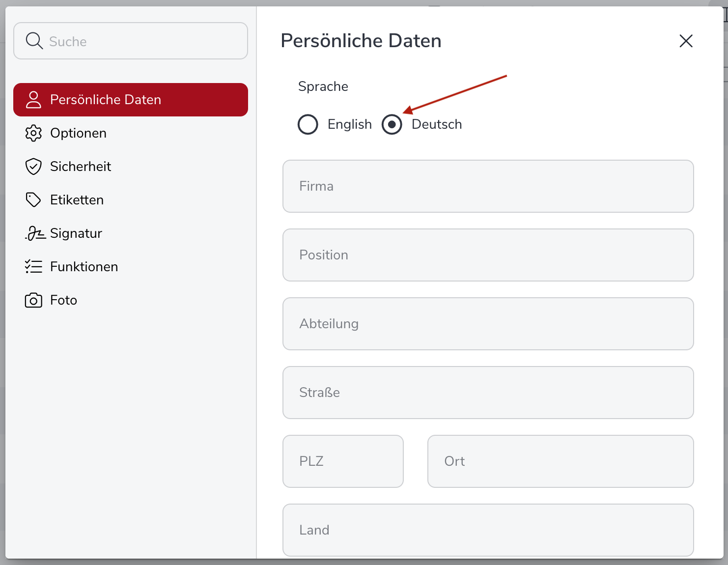Click the shield icon for Sicherheit
Viewport: 728px width, 565px height.
tap(33, 167)
